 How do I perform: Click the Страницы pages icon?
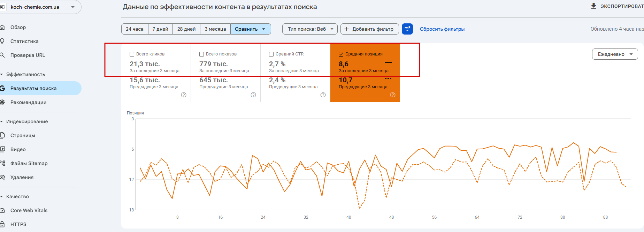coord(2,135)
